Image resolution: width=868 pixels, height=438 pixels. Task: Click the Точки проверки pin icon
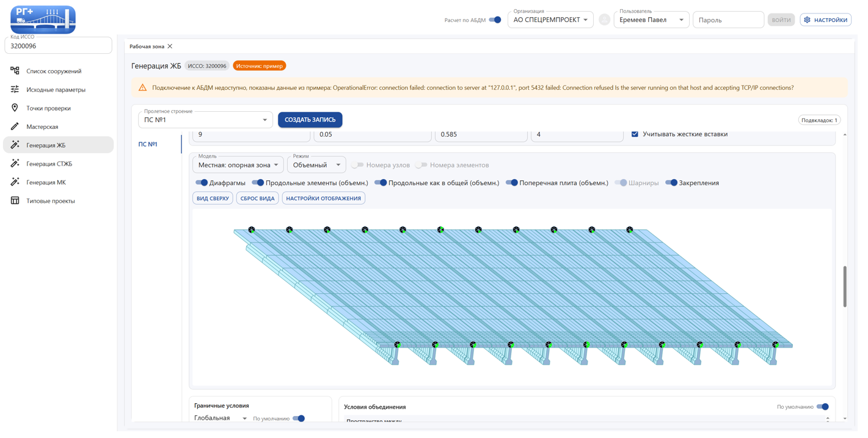(x=15, y=108)
